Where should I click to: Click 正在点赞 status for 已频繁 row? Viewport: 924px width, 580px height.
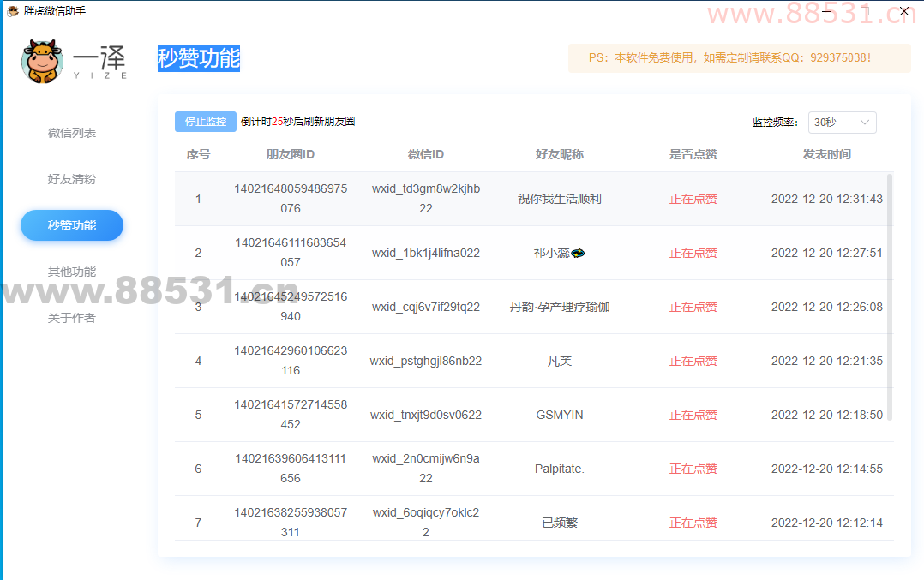coord(693,523)
